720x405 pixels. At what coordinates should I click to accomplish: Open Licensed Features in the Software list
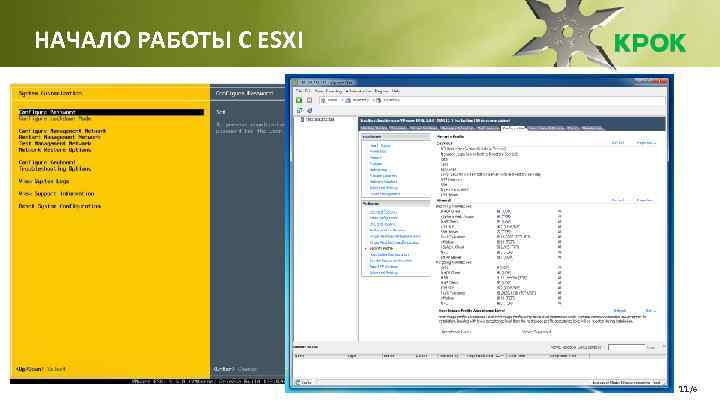pyautogui.click(x=383, y=212)
